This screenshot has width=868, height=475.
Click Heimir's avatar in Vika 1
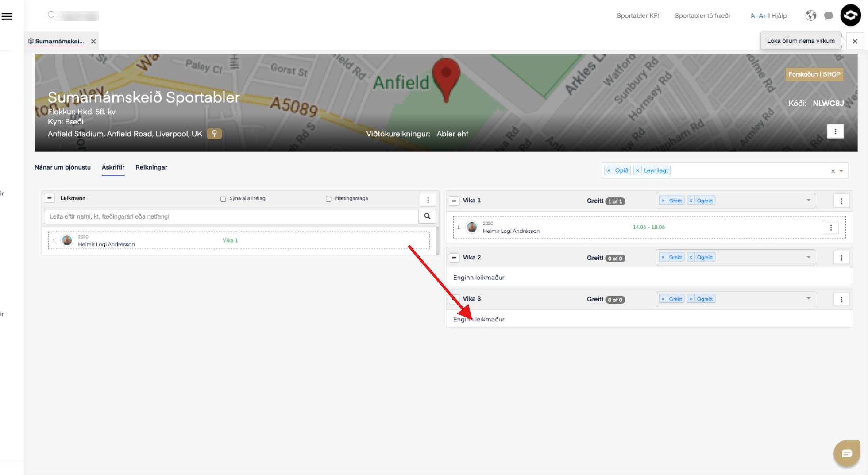pyautogui.click(x=472, y=227)
